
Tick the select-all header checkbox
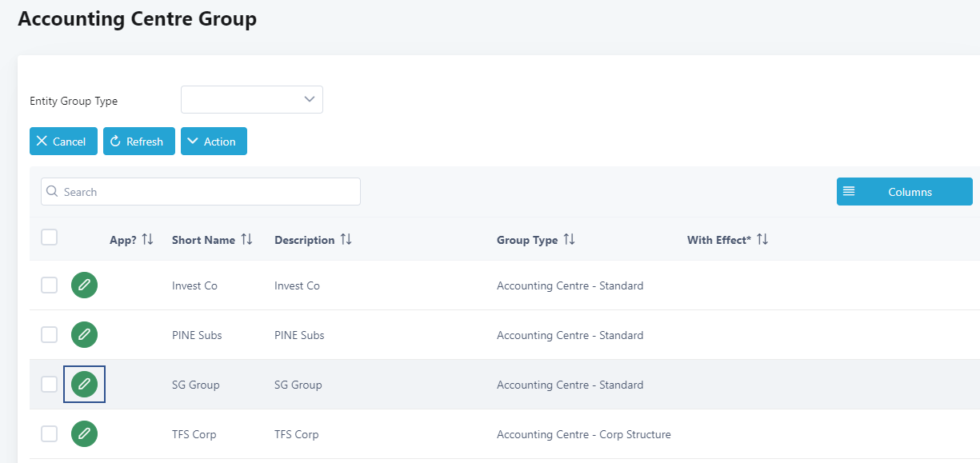pos(50,237)
